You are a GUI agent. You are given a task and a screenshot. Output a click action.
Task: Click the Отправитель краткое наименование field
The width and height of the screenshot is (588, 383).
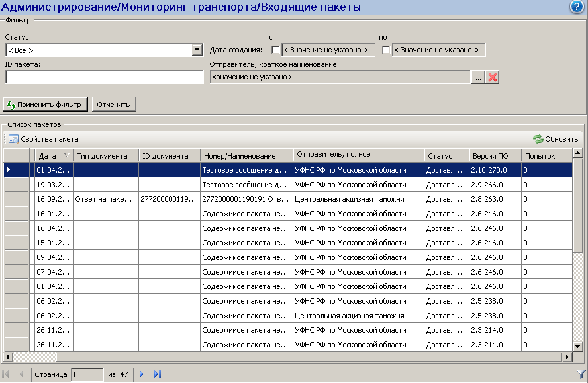tap(340, 77)
